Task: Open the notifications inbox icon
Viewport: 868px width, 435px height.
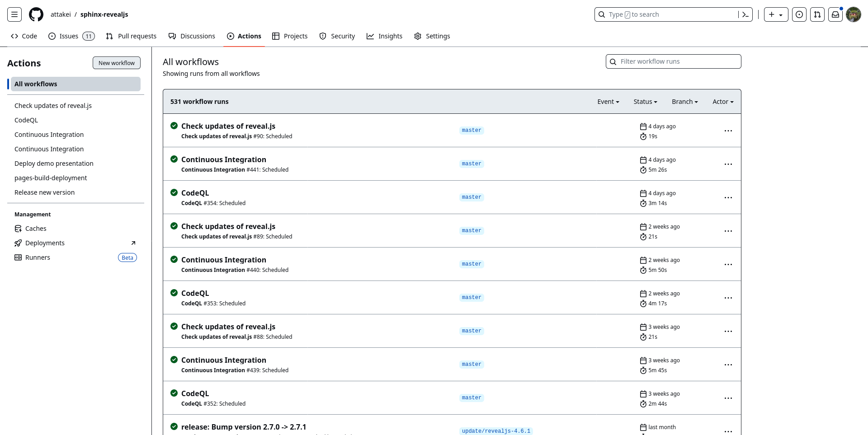Action: (x=835, y=14)
